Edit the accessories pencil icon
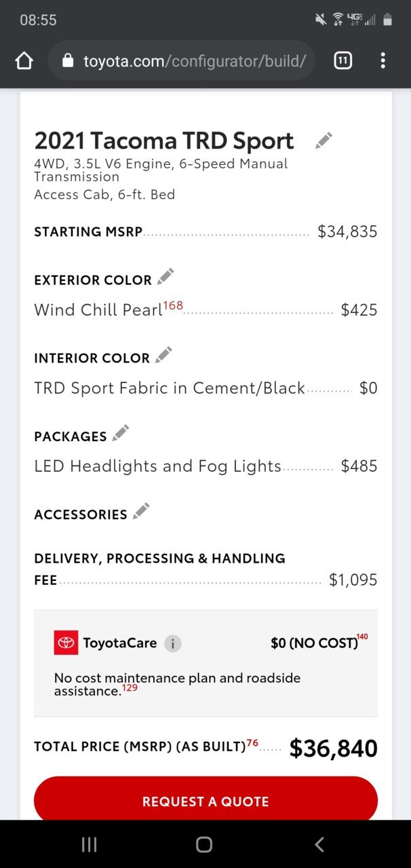Image resolution: width=411 pixels, height=868 pixels. click(x=141, y=511)
